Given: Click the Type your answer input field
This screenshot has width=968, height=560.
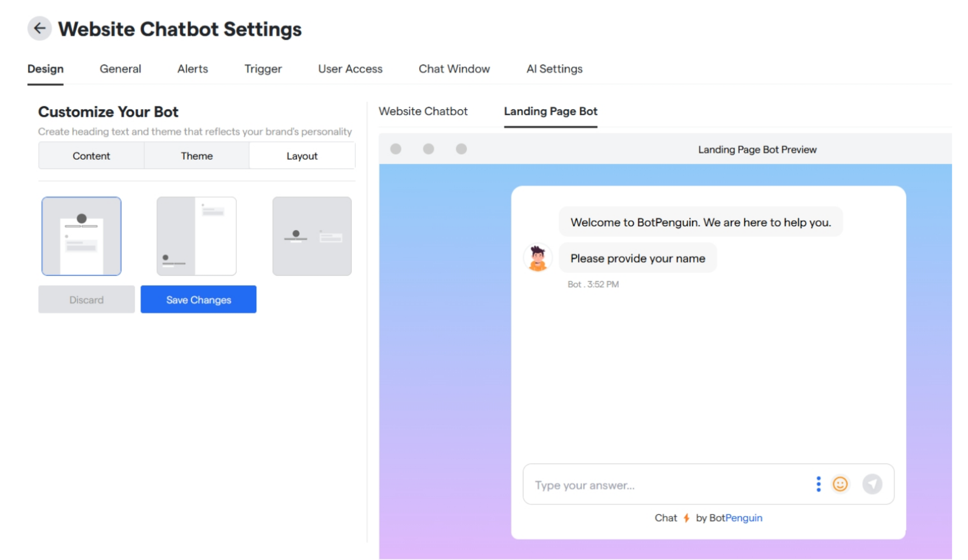Looking at the screenshot, I should click(x=623, y=484).
